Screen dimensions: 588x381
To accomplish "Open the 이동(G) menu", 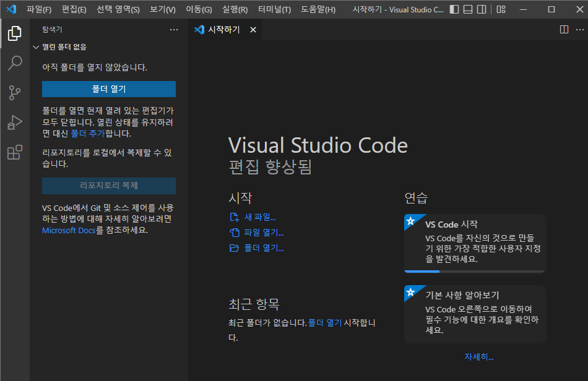I will [199, 9].
